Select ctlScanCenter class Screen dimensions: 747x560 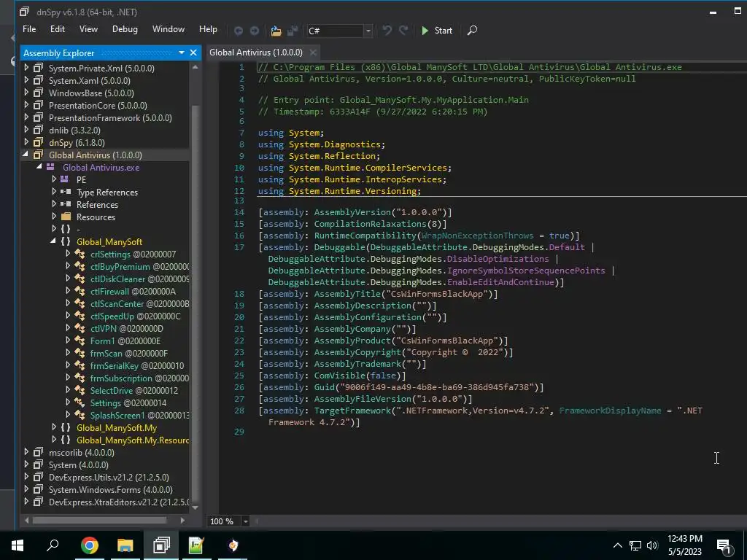tap(139, 304)
